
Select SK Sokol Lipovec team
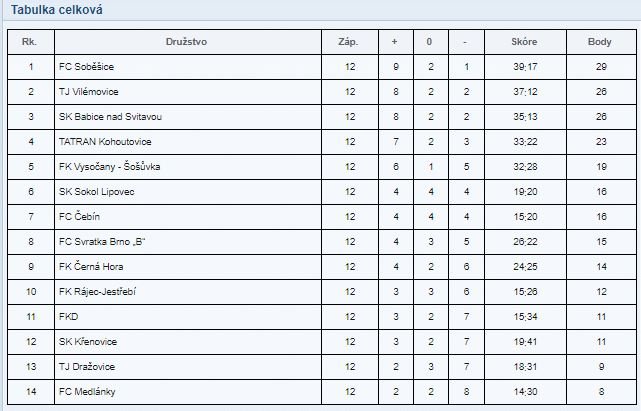96,191
